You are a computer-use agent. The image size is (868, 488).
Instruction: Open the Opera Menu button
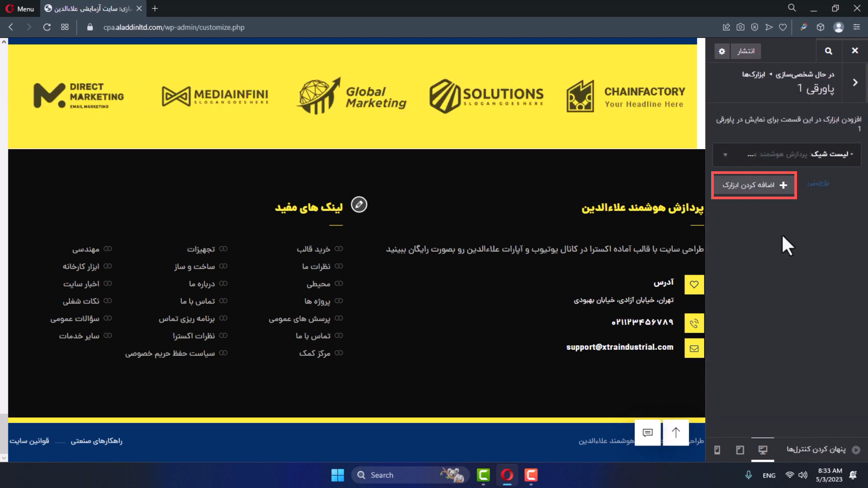point(20,9)
